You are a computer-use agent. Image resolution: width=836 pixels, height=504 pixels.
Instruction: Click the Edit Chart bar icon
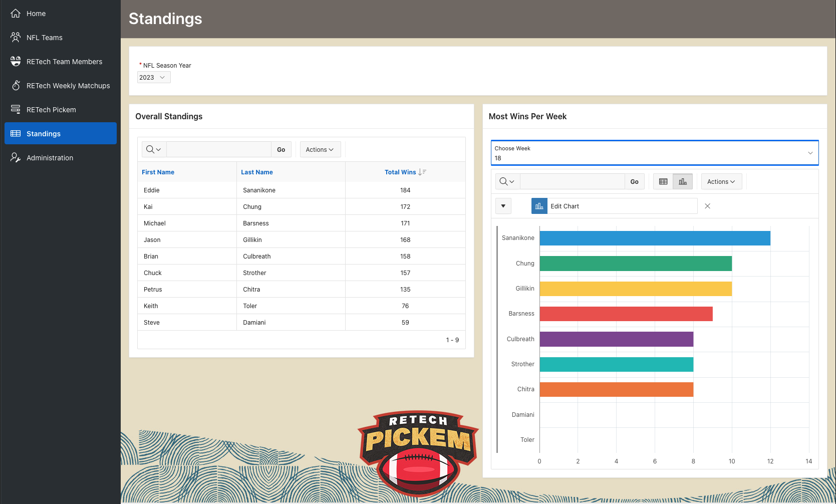539,206
